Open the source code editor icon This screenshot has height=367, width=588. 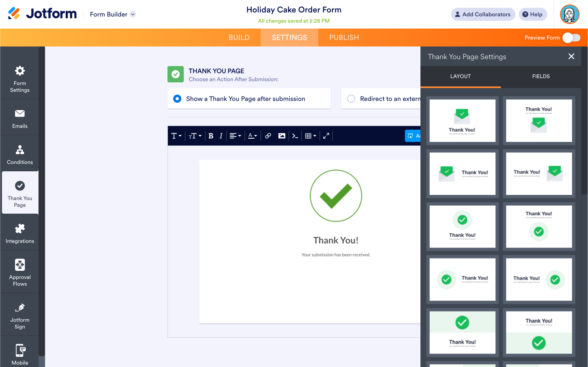(295, 136)
